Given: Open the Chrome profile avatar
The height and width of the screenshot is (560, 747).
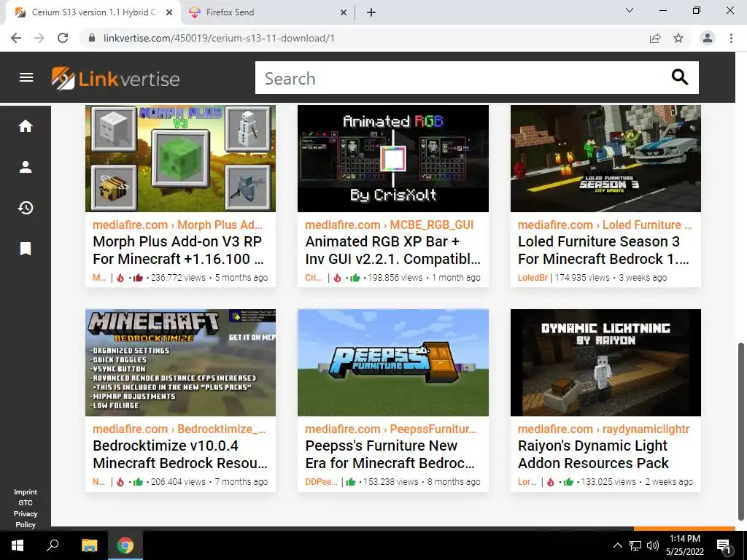Looking at the screenshot, I should 708,38.
